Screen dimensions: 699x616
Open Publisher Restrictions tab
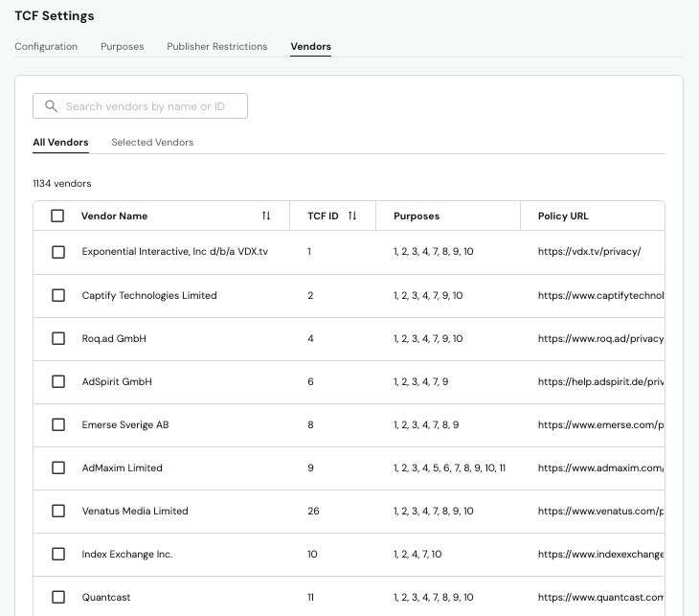click(217, 46)
